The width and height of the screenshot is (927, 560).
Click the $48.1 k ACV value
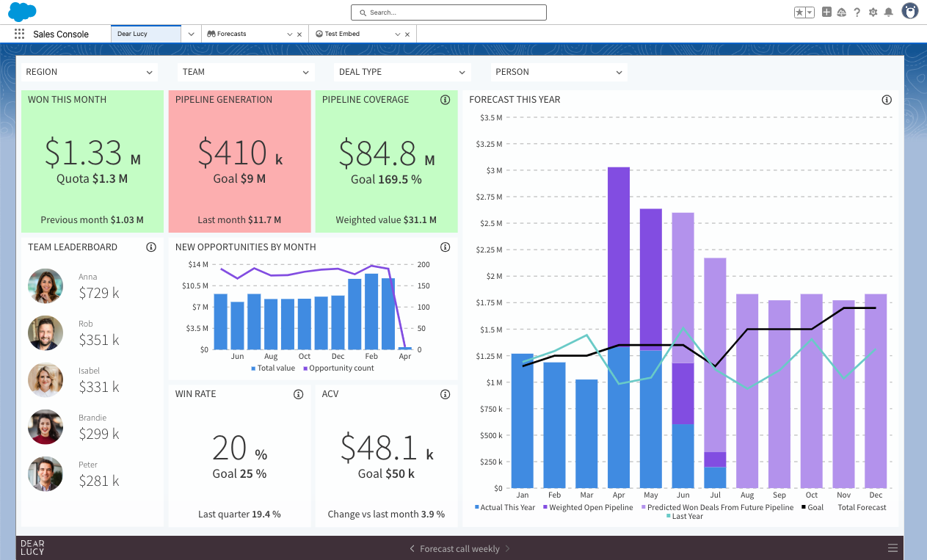(387, 447)
